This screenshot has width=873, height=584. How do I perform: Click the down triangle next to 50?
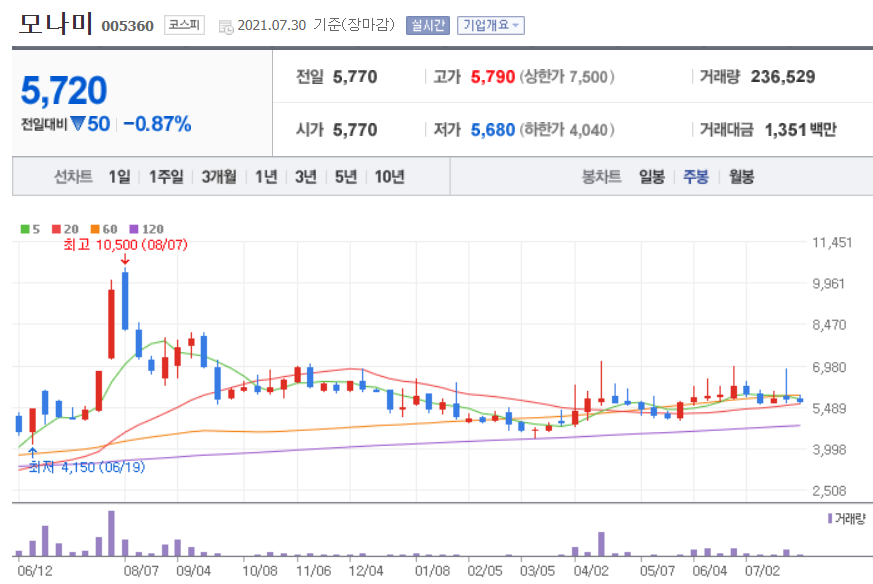click(78, 123)
